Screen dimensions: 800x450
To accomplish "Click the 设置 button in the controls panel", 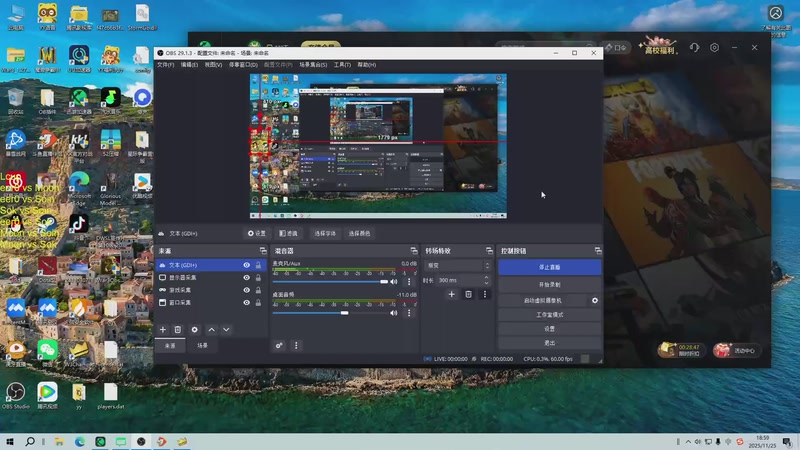I will tap(549, 329).
